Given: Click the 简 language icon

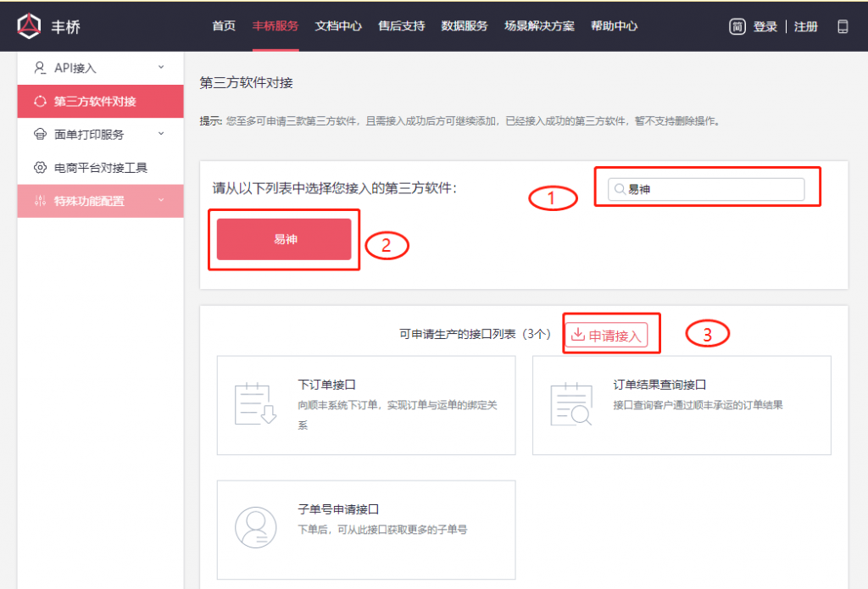Looking at the screenshot, I should [x=737, y=26].
